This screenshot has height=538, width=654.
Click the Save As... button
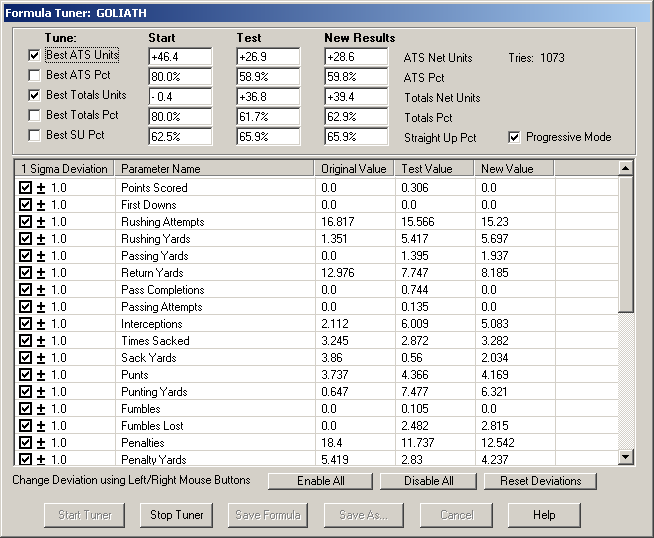pyautogui.click(x=364, y=515)
